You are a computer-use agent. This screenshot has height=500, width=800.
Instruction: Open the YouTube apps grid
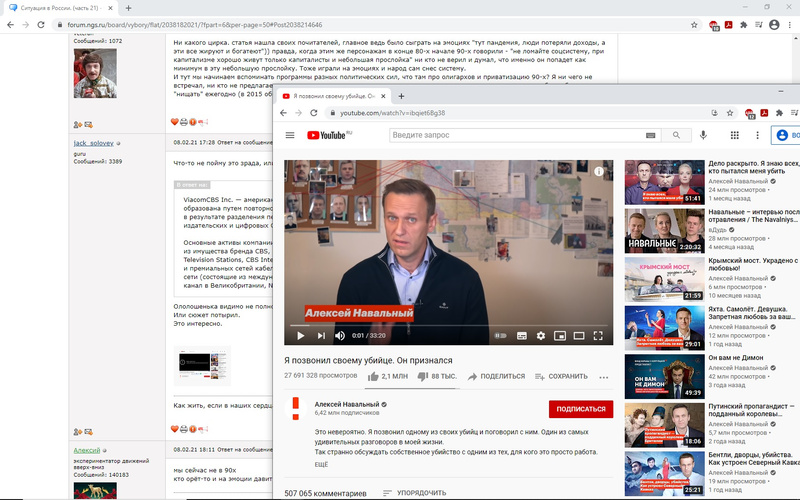coord(735,135)
